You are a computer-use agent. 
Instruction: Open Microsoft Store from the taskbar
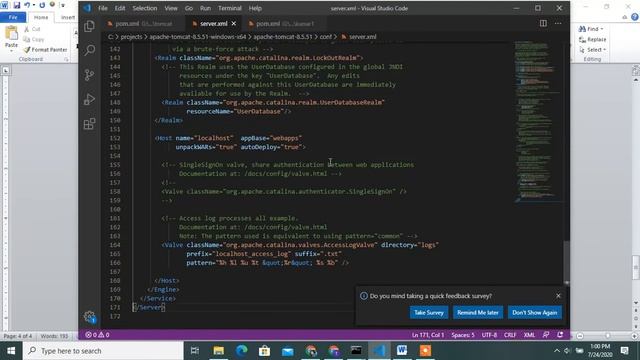point(264,351)
